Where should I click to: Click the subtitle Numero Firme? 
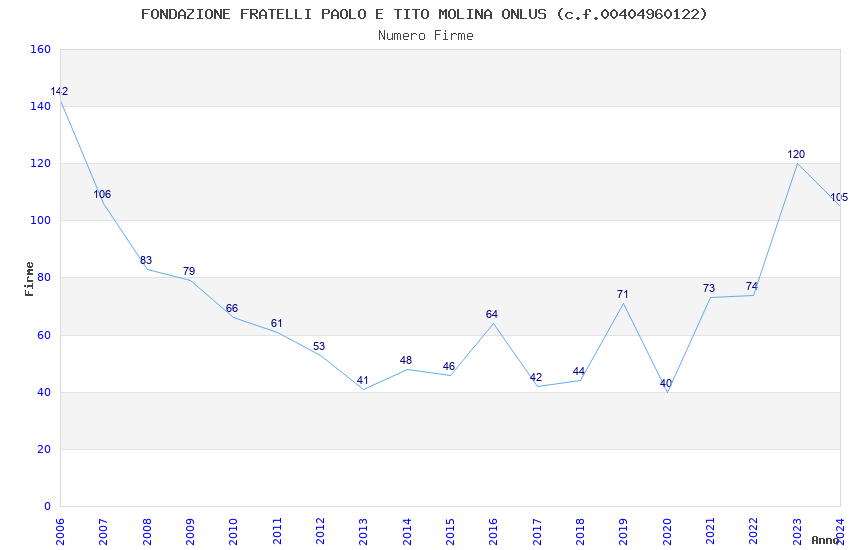426,36
